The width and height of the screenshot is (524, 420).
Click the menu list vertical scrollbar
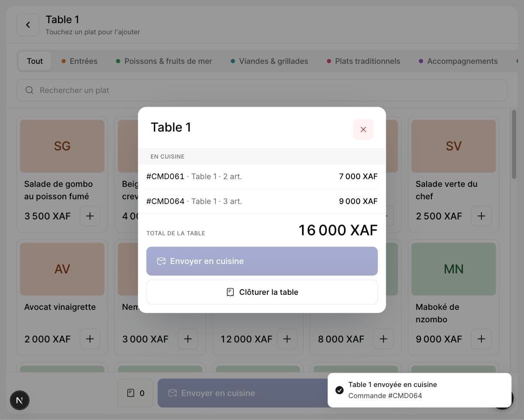pos(514,144)
